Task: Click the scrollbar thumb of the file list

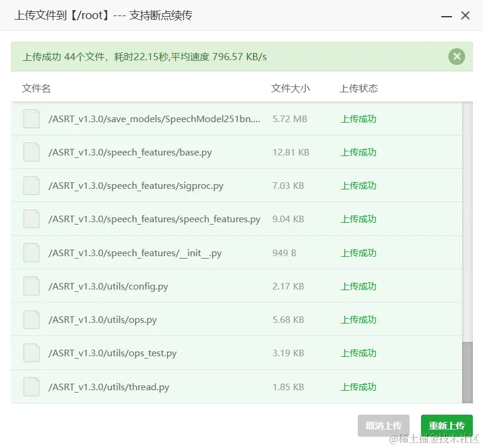Action: 467,372
